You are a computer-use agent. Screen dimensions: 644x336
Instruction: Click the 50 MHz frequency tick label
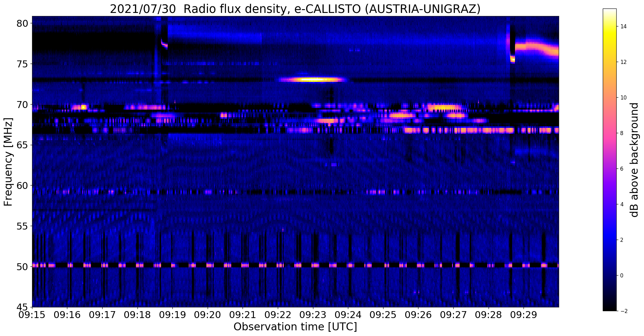click(x=22, y=267)
